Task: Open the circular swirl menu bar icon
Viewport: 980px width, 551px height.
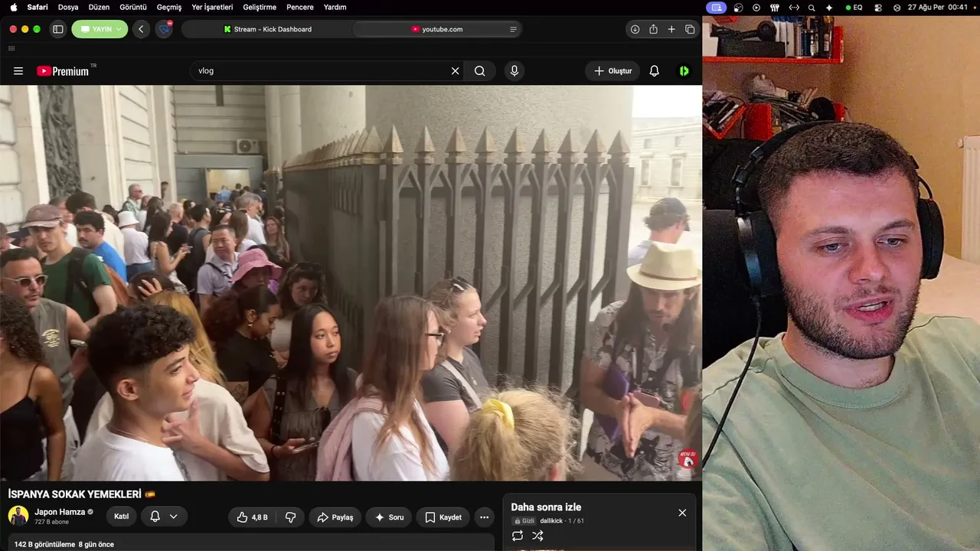Action: pyautogui.click(x=737, y=7)
